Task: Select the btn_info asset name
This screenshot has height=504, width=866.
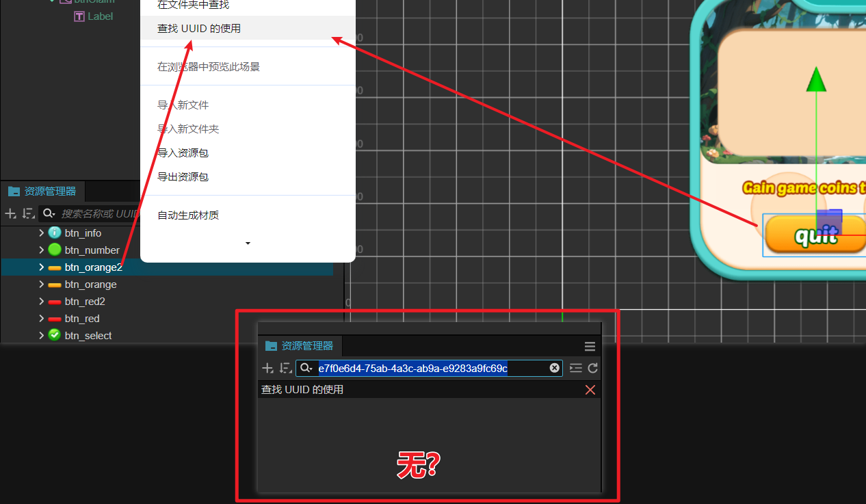Action: tap(83, 233)
